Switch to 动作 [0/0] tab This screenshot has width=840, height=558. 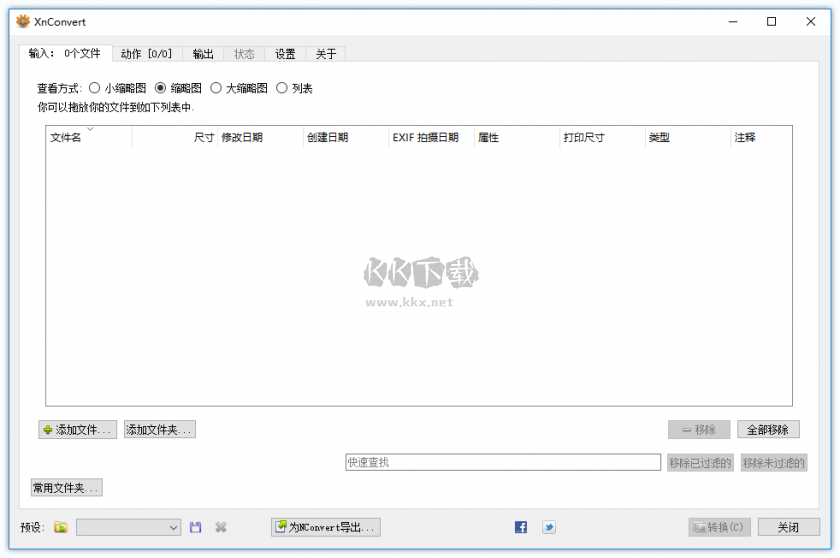(x=147, y=54)
